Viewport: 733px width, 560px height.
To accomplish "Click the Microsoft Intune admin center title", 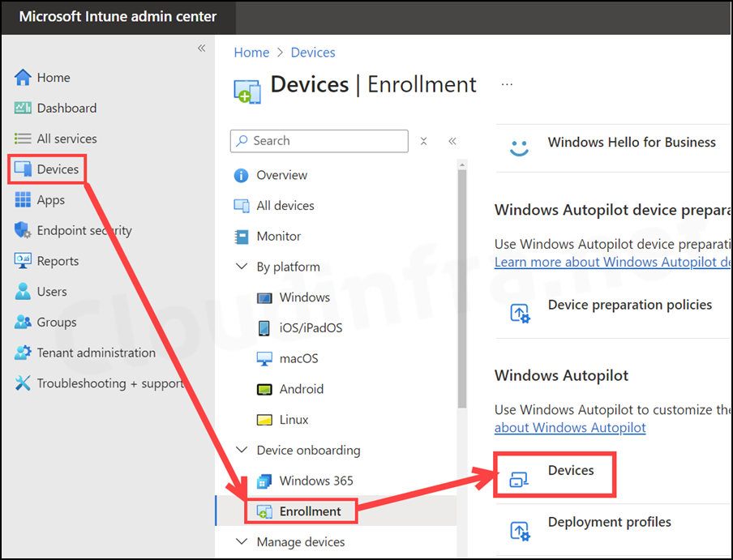I will pos(118,17).
